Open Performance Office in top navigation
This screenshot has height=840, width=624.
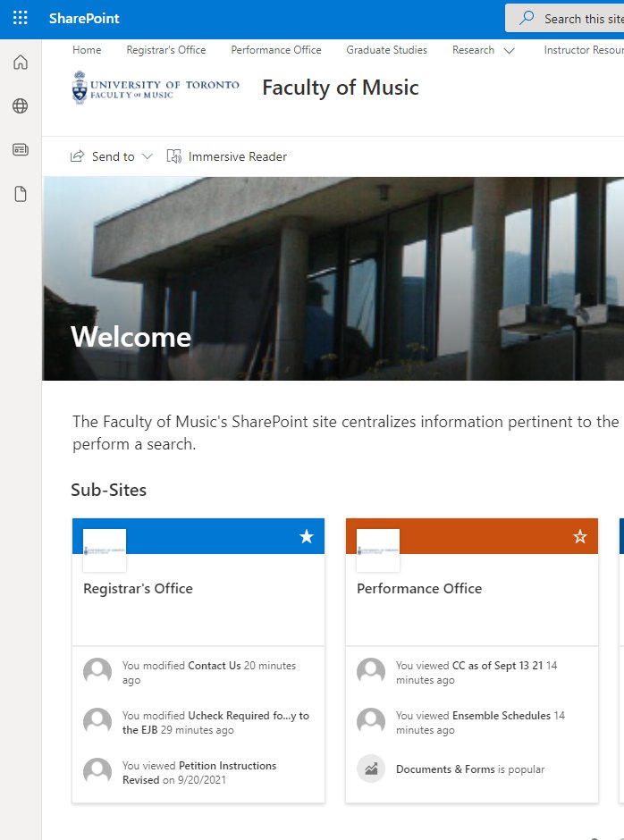tap(276, 50)
